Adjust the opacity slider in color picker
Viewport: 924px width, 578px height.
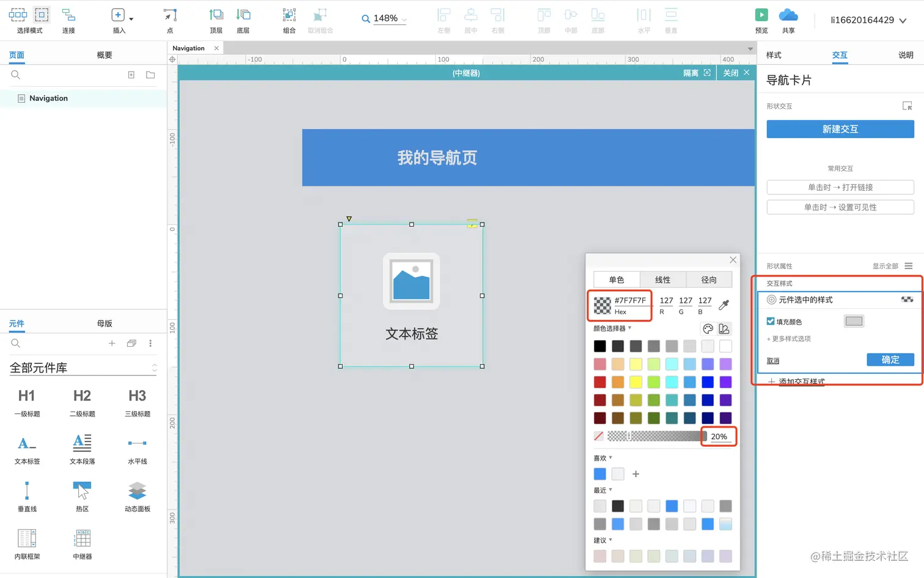pyautogui.click(x=657, y=436)
